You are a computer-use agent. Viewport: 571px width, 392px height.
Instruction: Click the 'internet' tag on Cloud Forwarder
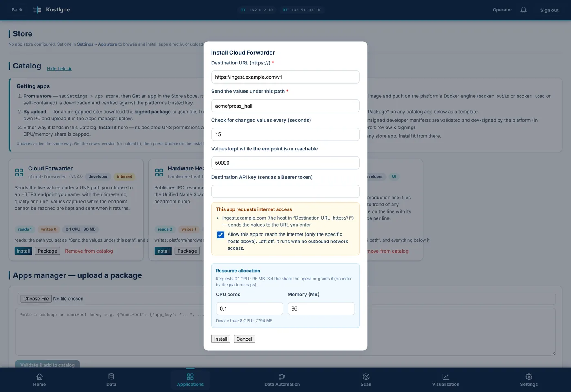point(124,176)
